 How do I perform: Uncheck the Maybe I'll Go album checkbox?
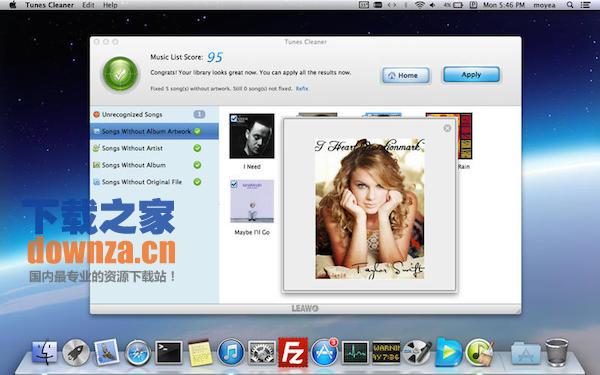[x=234, y=184]
